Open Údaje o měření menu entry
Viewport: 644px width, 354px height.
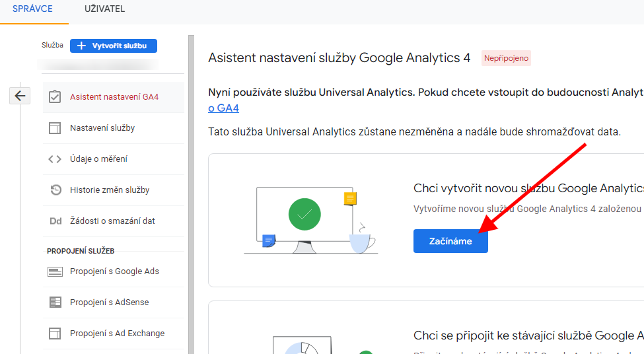[x=99, y=159]
